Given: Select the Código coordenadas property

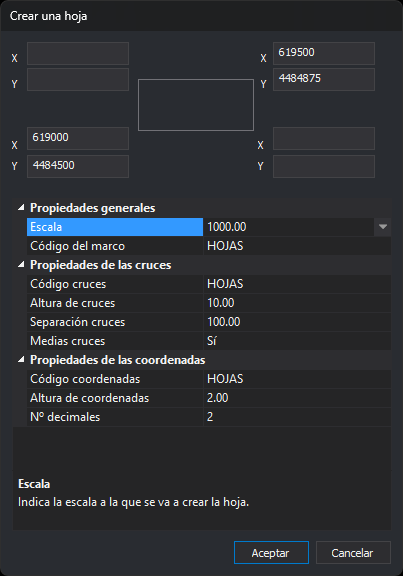Looking at the screenshot, I should coord(115,379).
